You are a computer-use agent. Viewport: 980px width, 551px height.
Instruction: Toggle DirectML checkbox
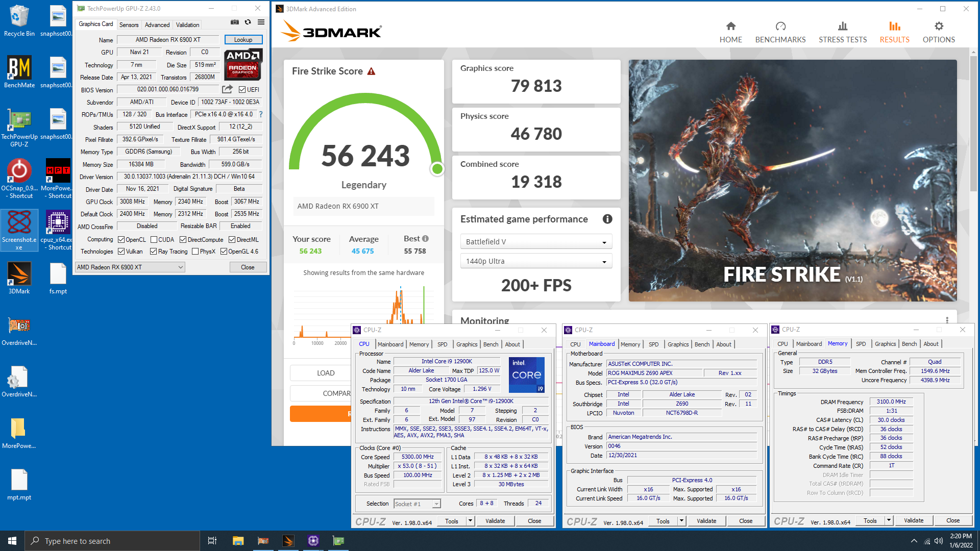tap(232, 240)
